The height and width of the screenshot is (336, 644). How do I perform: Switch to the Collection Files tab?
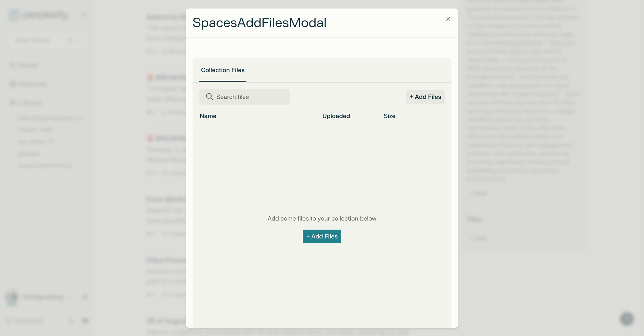tap(223, 70)
